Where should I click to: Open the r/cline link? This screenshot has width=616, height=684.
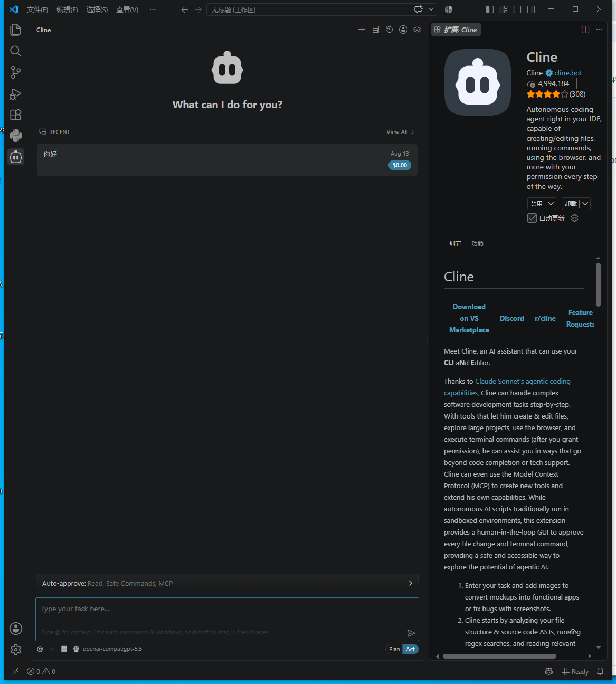pos(545,318)
